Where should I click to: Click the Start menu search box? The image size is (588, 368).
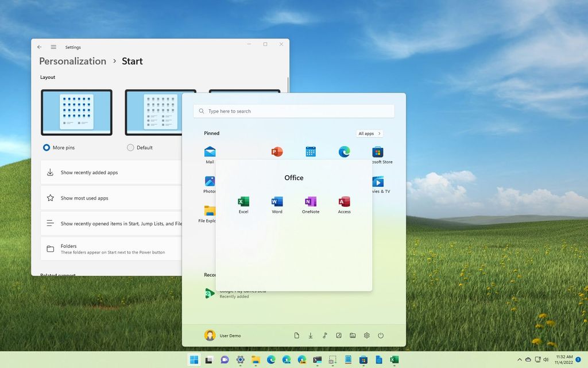[293, 110]
